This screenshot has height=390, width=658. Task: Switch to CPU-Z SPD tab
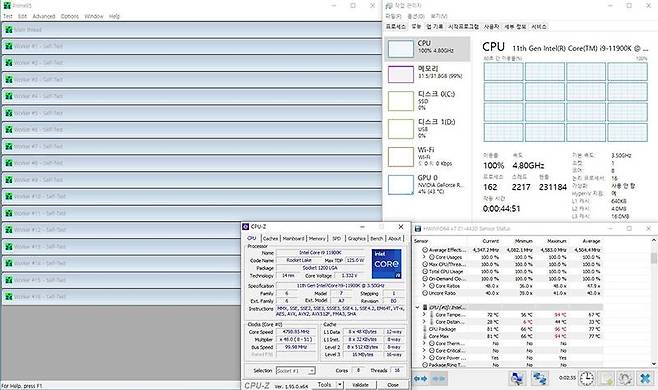click(337, 238)
